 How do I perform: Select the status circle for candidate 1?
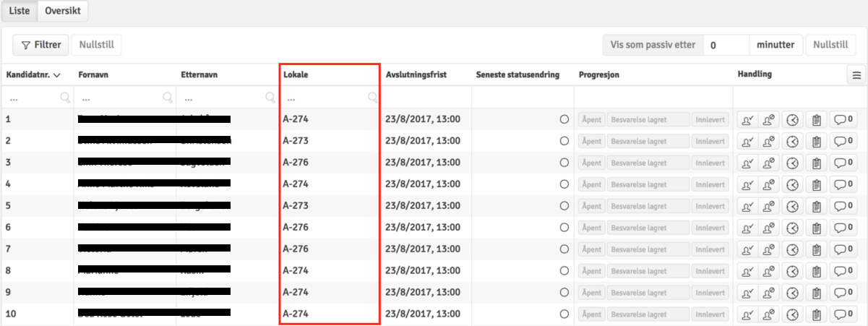click(564, 120)
